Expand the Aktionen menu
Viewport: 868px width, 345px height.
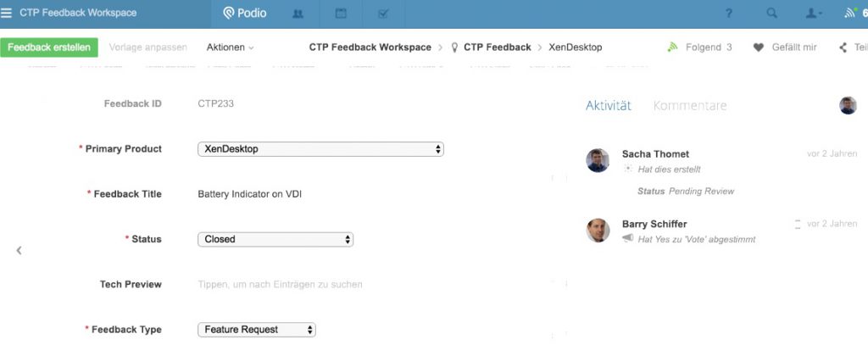pyautogui.click(x=230, y=47)
